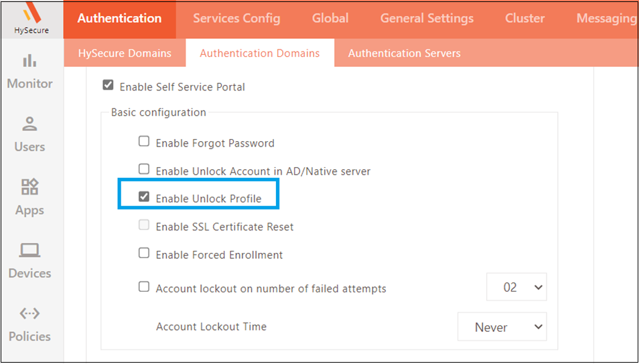Enable Account lockout on failed attempts

coord(144,287)
